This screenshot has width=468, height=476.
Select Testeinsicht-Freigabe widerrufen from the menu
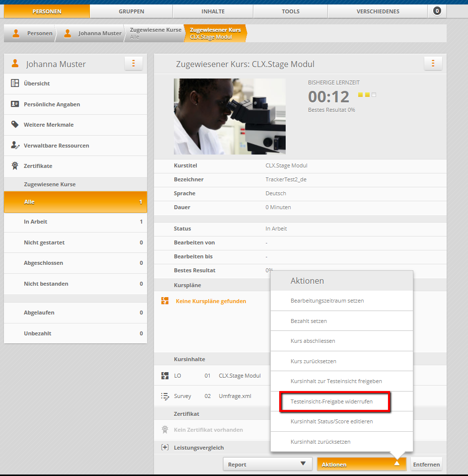point(335,401)
